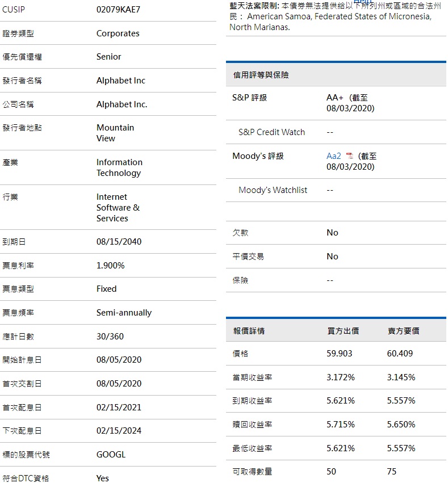The width and height of the screenshot is (448, 483).
Task: Click the ask available quantity 75
Action: [x=392, y=472]
